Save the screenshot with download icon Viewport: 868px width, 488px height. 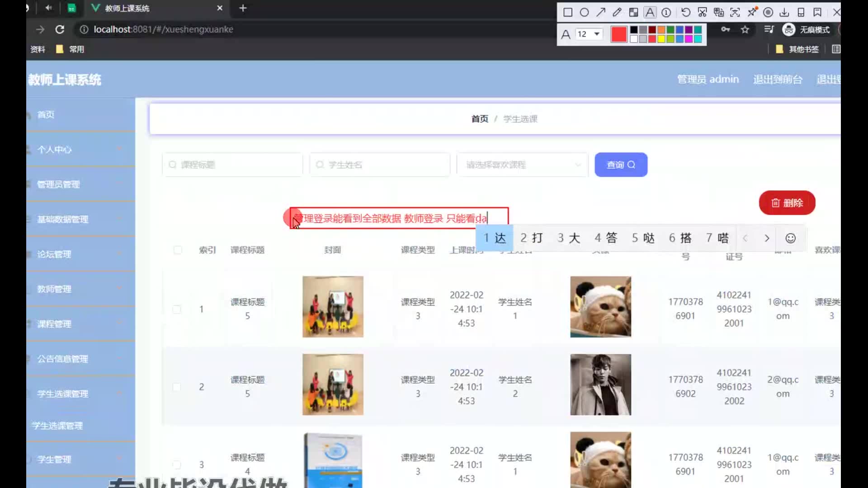coord(784,12)
